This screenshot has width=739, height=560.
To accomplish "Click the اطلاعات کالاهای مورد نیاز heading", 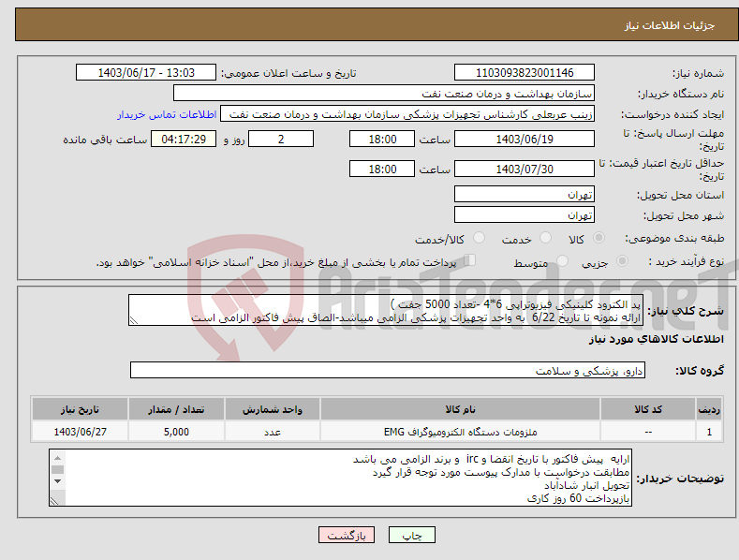I will pyautogui.click(x=656, y=339).
